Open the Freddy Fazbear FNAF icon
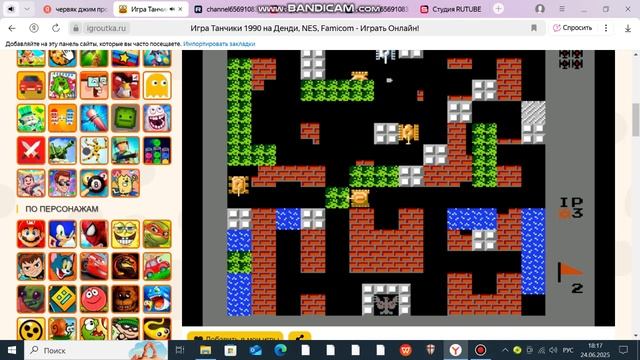The width and height of the screenshot is (640, 360). coord(125,299)
